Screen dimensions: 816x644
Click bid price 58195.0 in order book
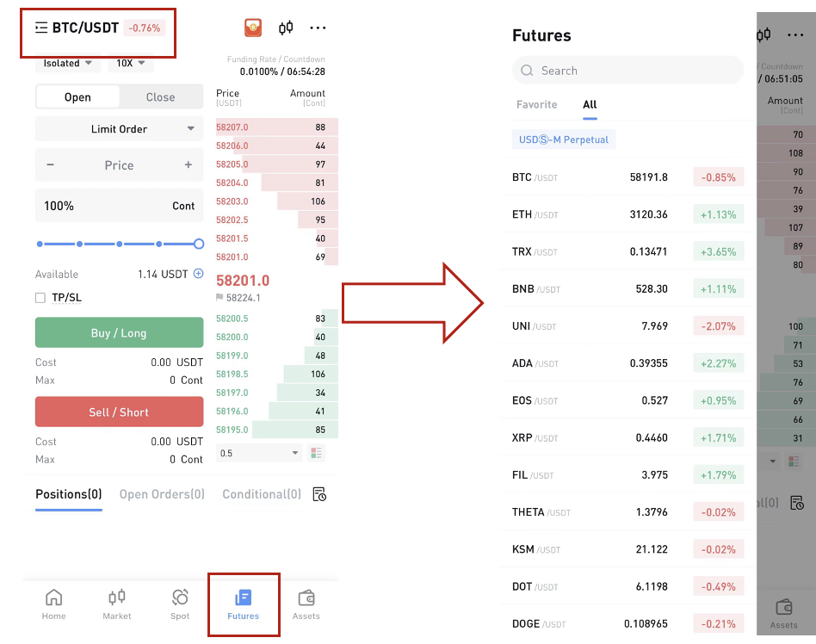click(232, 430)
